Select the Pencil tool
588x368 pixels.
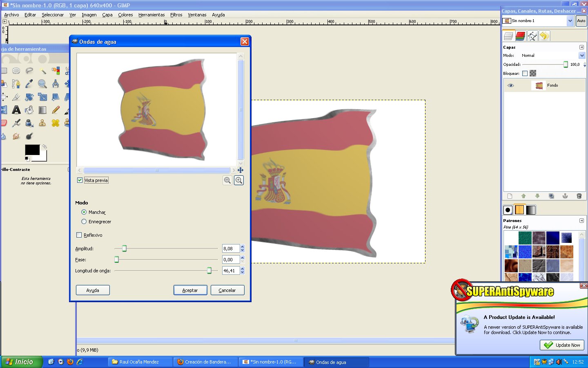(56, 110)
